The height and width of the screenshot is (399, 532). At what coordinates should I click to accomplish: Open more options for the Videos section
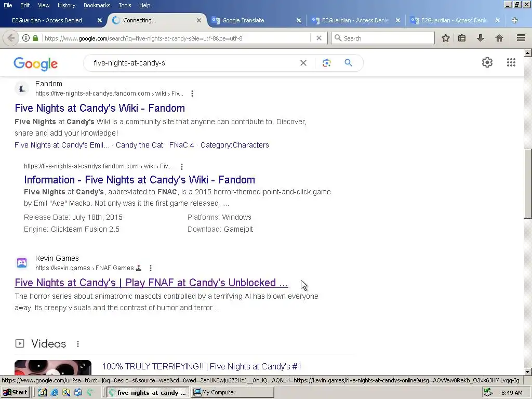[x=78, y=344]
